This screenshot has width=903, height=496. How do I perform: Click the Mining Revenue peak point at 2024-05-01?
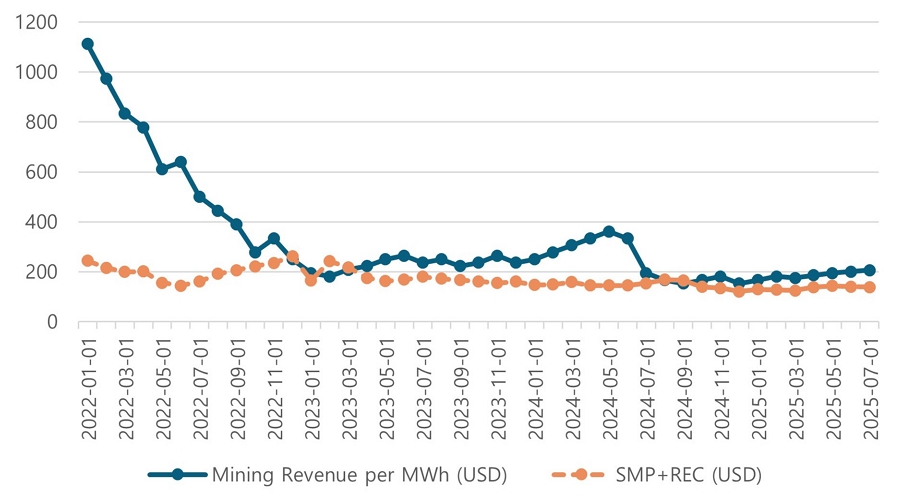(609, 232)
